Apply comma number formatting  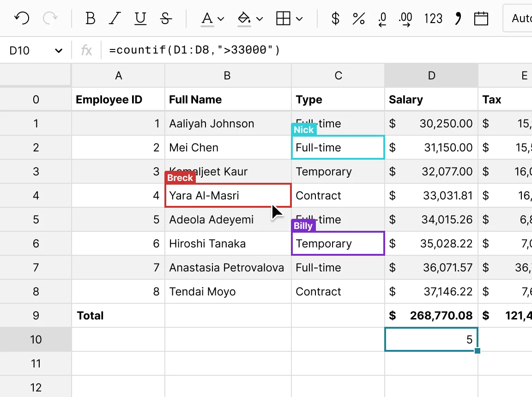458,18
